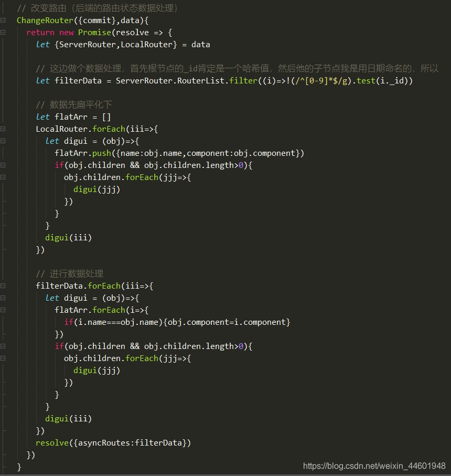This screenshot has width=451, height=476.
Task: Click the 'new' keyword before Promise
Action: pyautogui.click(x=67, y=33)
